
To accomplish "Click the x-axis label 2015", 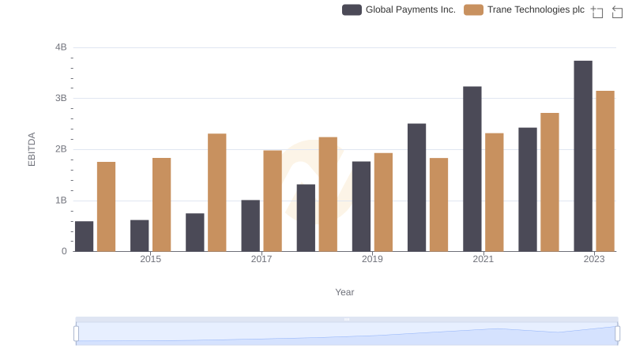I will (x=150, y=259).
